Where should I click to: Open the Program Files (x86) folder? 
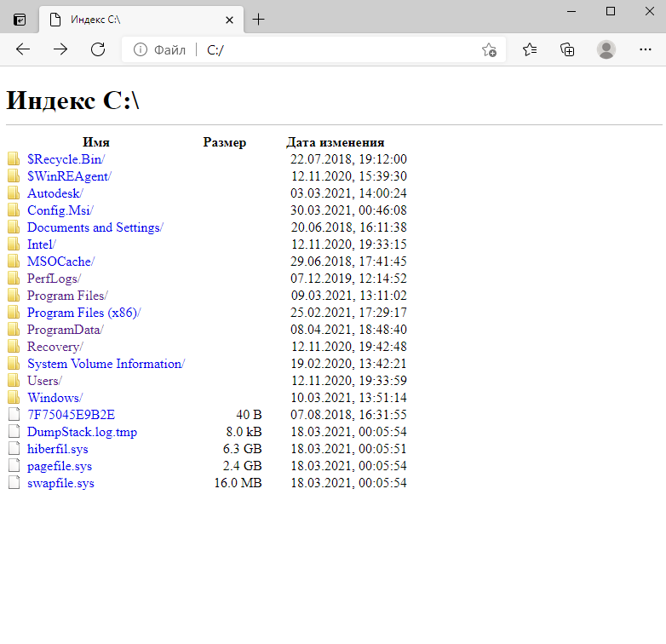82,313
